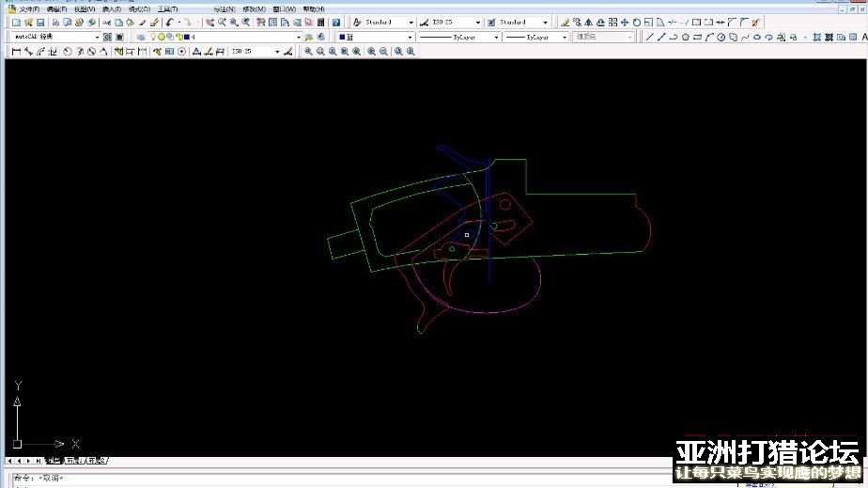Select the Circle draw tool

pos(721,37)
